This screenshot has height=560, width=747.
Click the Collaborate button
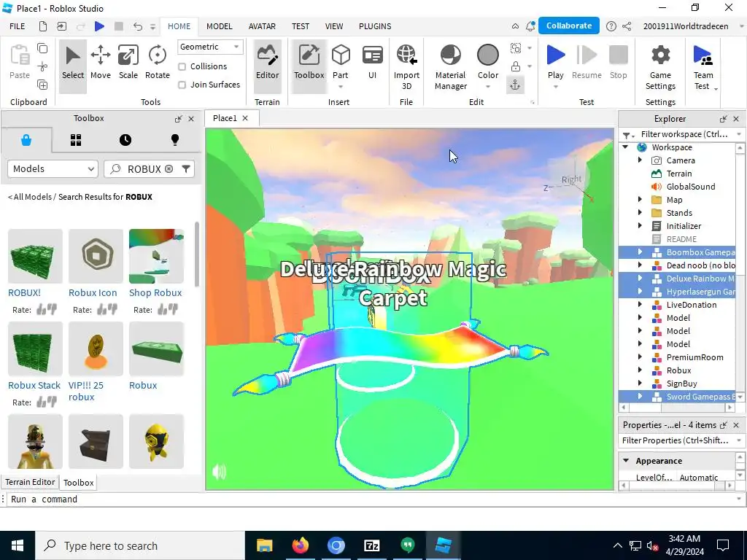(569, 26)
